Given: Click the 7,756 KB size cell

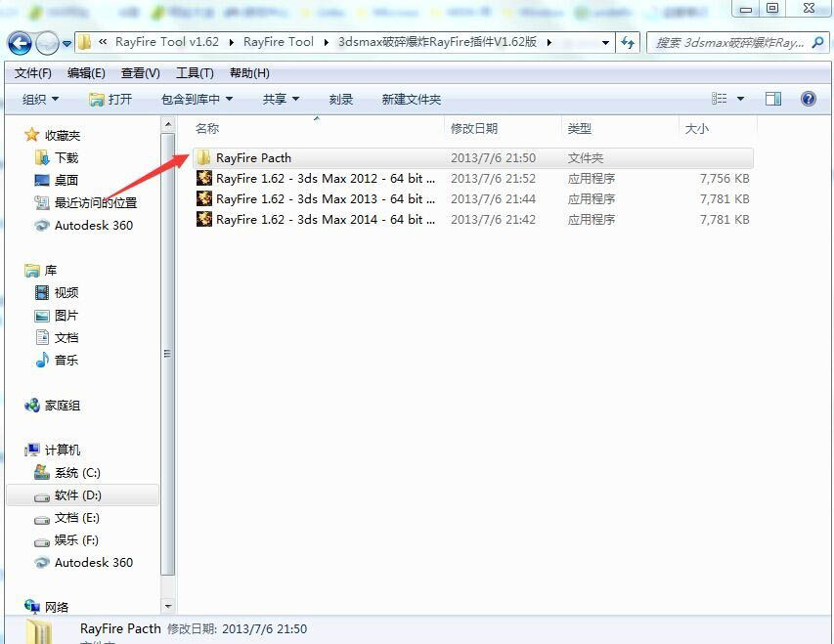Looking at the screenshot, I should click(724, 178).
